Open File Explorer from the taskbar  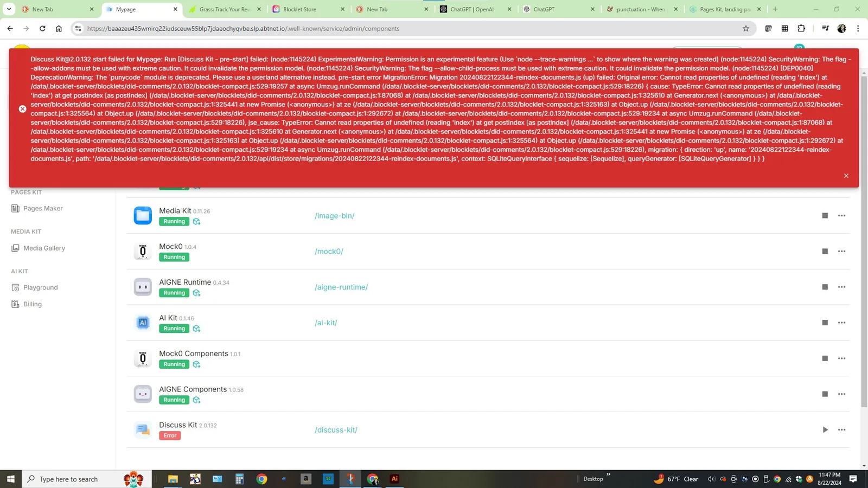(x=173, y=479)
